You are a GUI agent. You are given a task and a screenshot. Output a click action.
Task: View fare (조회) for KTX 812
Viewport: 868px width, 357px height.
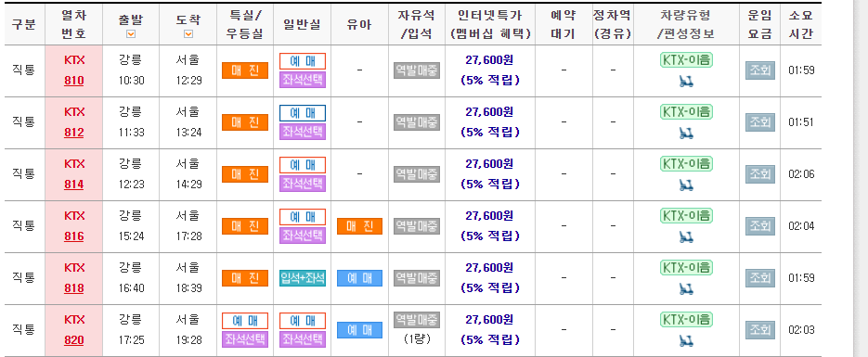760,122
